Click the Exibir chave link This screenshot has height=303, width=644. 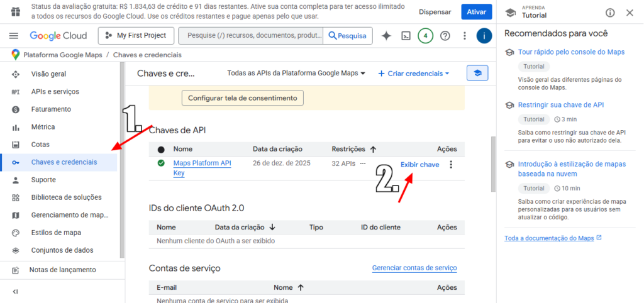419,165
